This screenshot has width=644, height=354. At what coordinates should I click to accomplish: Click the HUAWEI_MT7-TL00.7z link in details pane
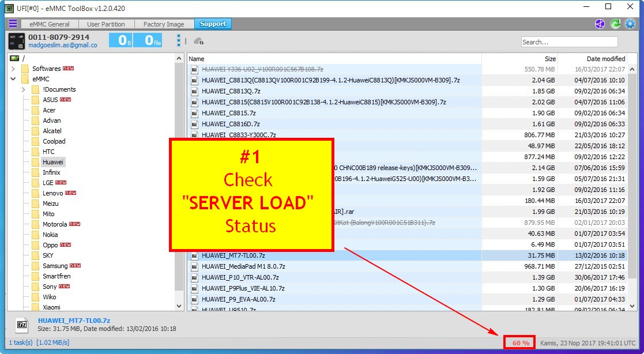tap(74, 321)
